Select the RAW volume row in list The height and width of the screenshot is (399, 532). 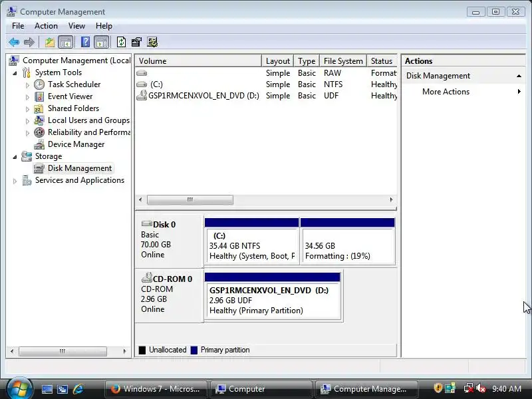266,73
